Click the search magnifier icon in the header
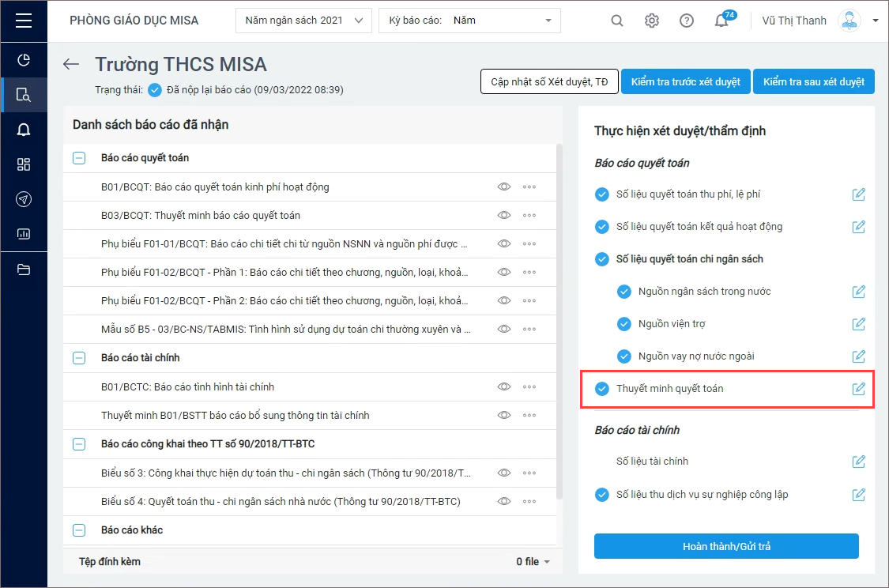The image size is (889, 588). coord(617,21)
